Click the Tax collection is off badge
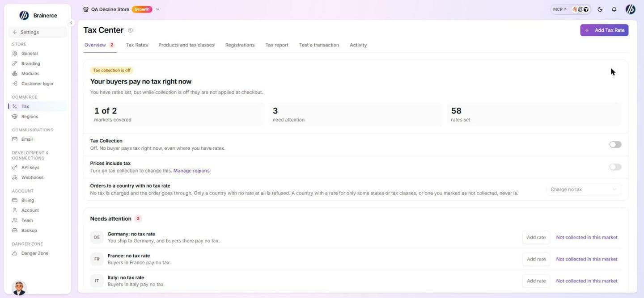 [112, 70]
